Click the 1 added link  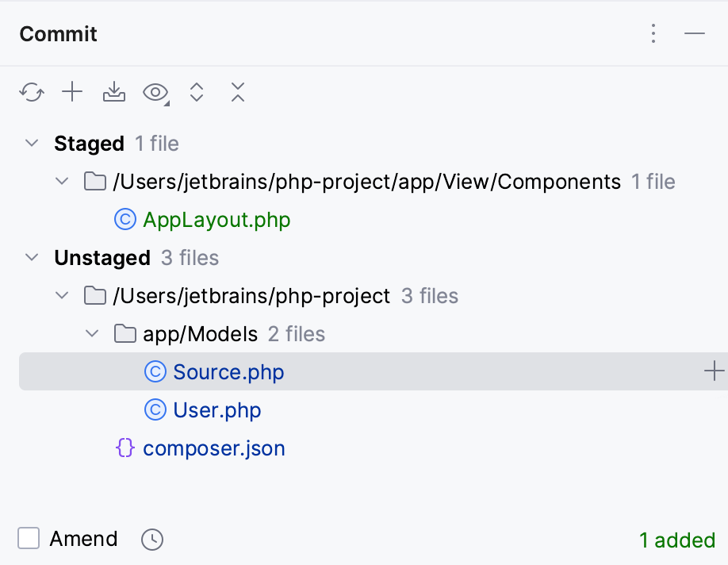676,540
